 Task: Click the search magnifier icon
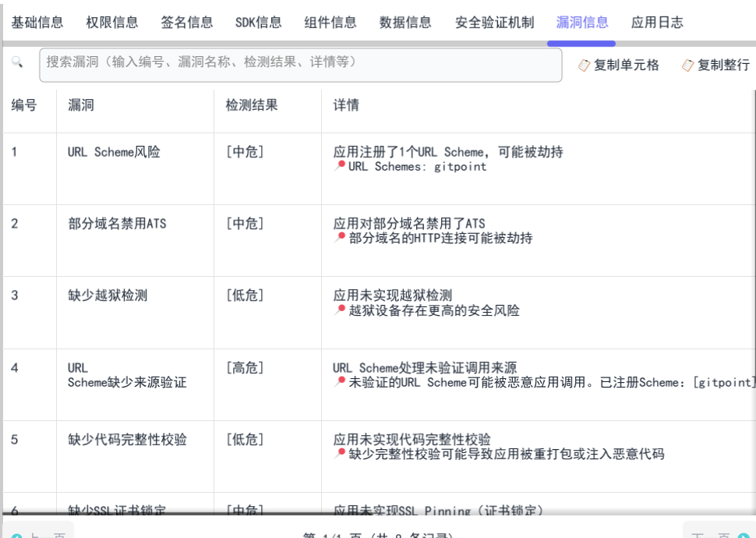click(18, 65)
